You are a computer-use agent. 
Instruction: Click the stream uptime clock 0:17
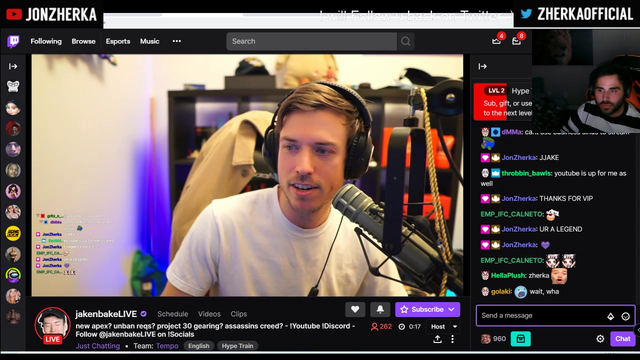410,327
